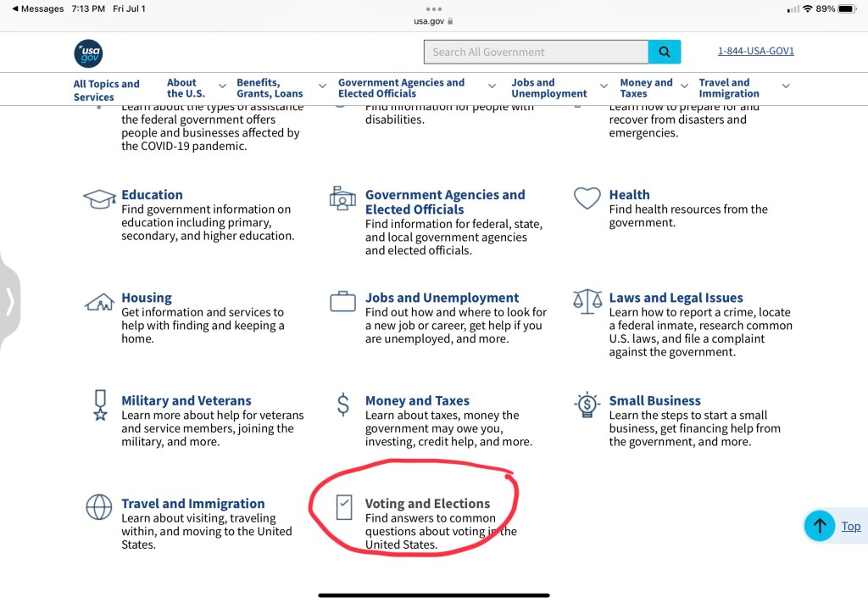
Task: Click the Search All Government field
Action: [x=536, y=52]
